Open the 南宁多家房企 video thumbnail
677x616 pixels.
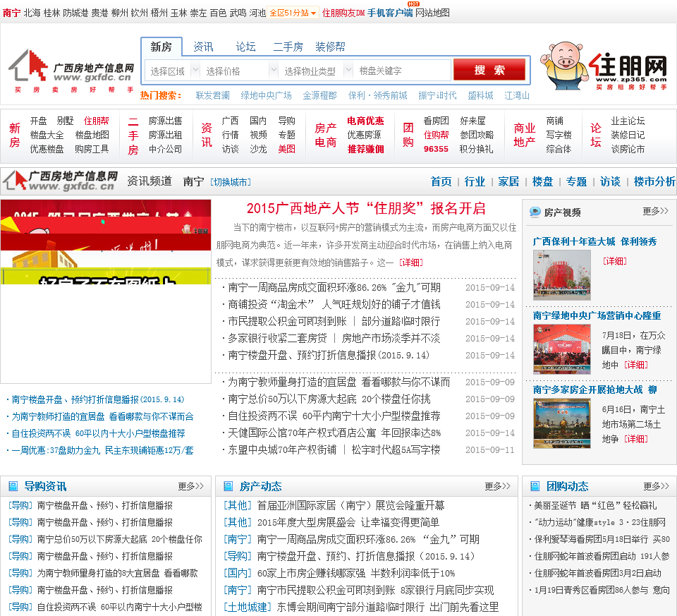(x=562, y=423)
